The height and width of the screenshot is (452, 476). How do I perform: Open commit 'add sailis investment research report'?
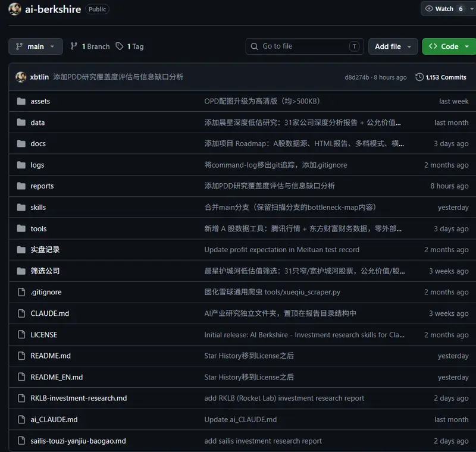point(263,441)
